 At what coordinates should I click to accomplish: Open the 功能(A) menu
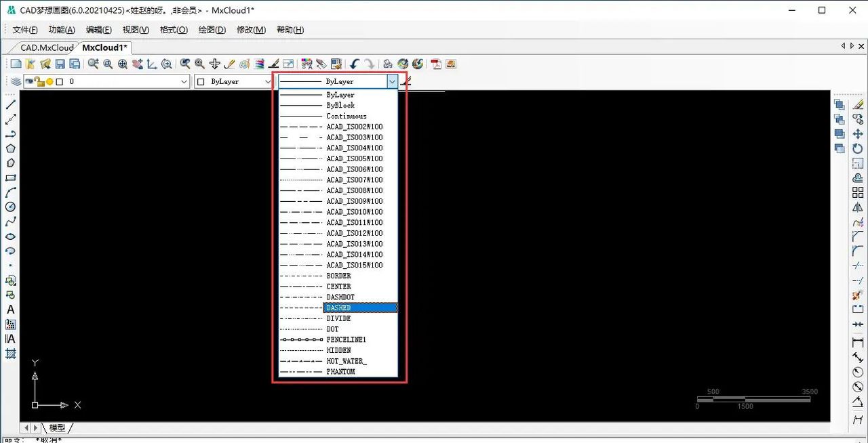(62, 30)
